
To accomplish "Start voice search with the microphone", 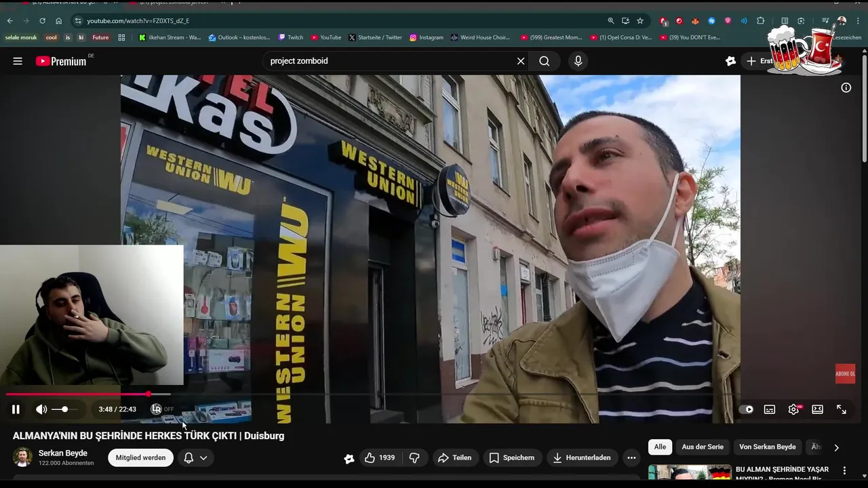I will (578, 61).
